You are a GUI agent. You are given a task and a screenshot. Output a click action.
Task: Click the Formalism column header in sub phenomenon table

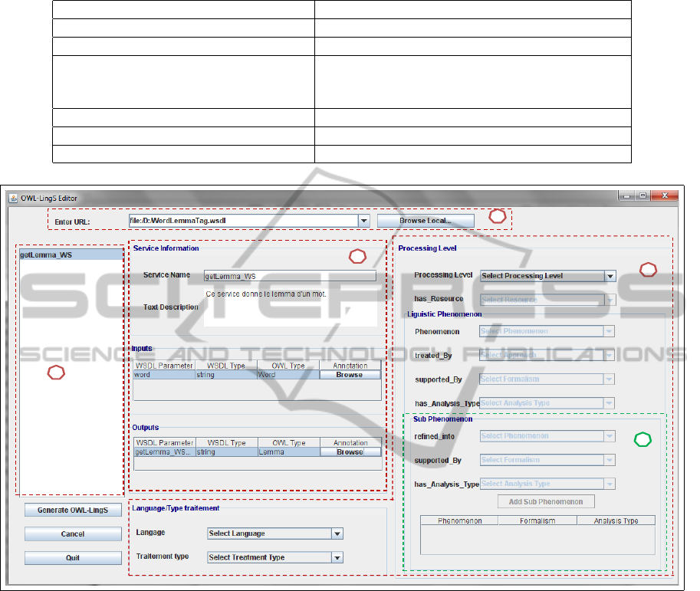click(x=537, y=520)
